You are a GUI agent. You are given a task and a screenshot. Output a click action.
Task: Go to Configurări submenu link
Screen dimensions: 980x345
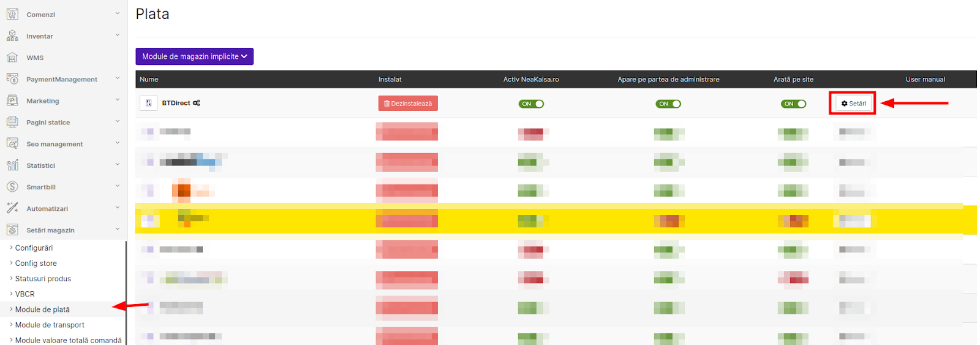34,248
